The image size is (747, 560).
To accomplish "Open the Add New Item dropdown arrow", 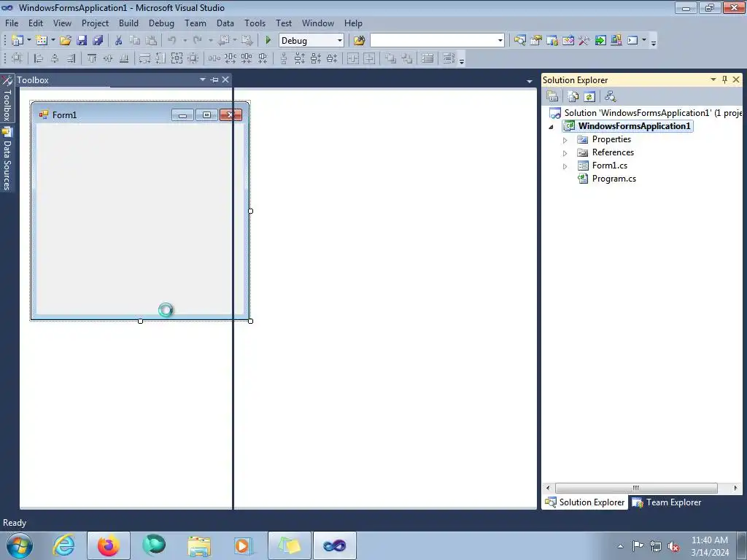I will (x=53, y=41).
